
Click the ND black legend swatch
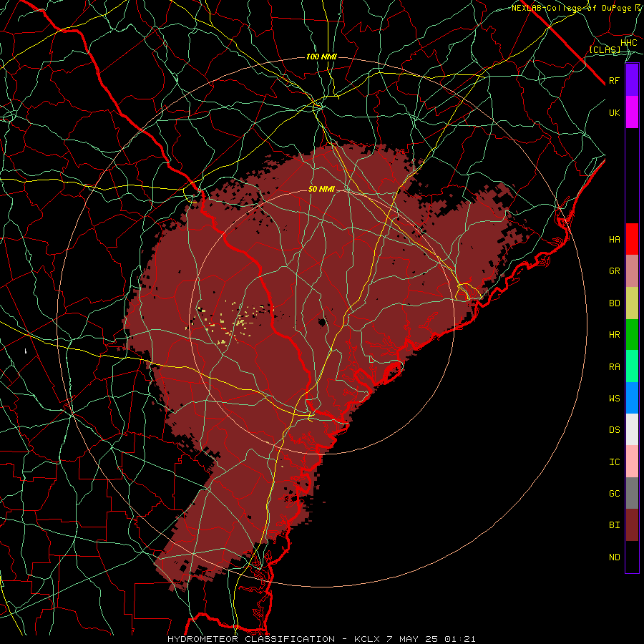click(x=632, y=557)
